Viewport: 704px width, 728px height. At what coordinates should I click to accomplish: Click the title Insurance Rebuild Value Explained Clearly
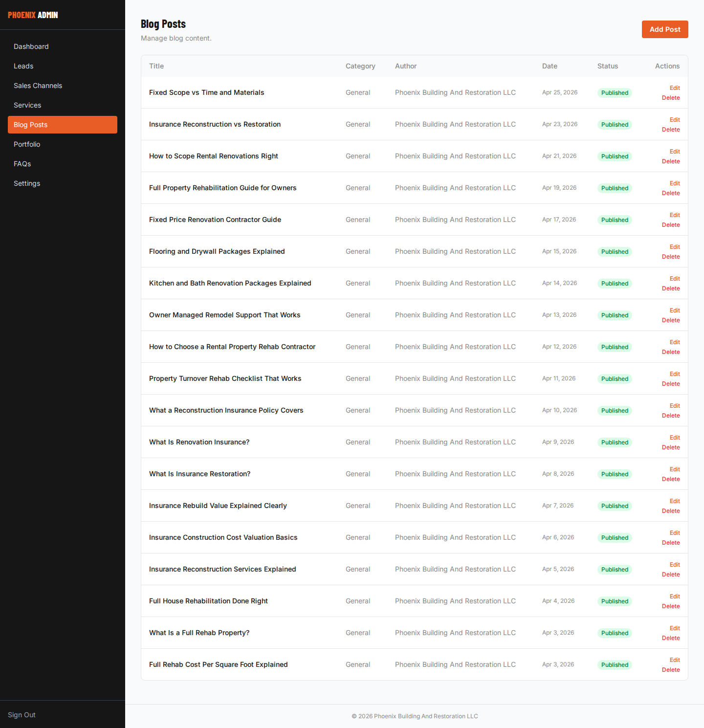(218, 506)
